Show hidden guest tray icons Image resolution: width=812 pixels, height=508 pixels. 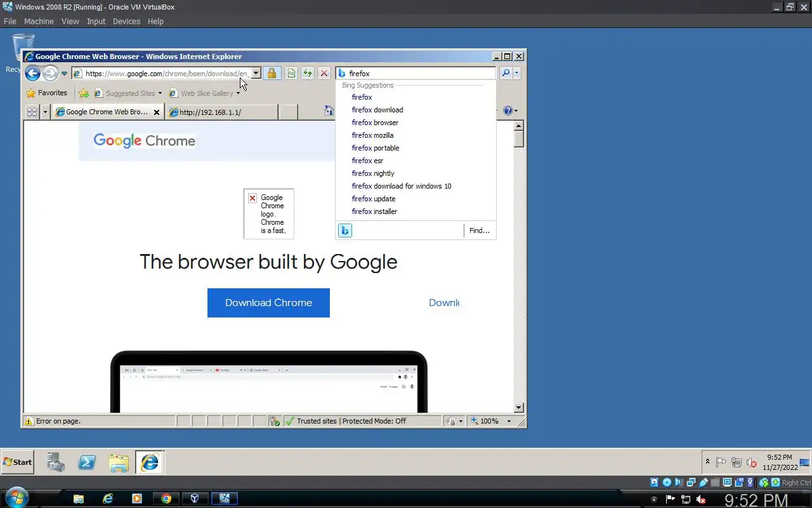708,462
